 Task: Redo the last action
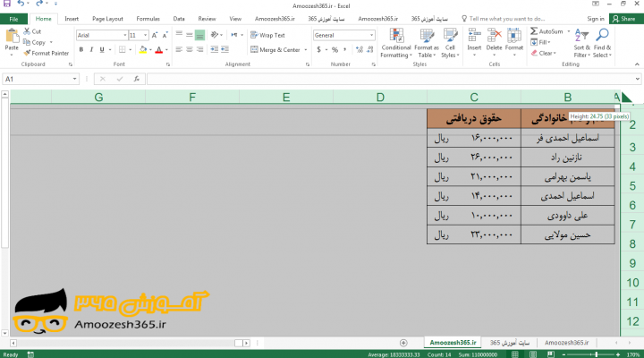[x=39, y=4]
